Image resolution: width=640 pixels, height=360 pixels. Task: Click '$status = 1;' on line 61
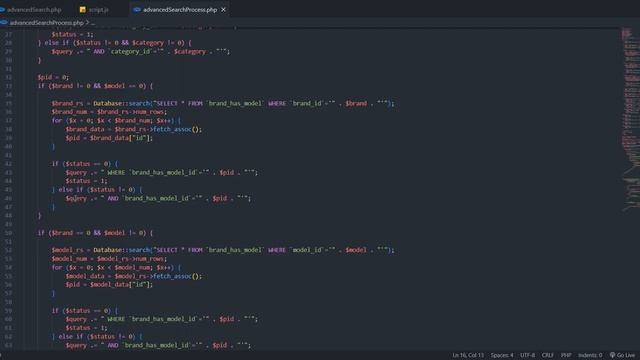pyautogui.click(x=87, y=328)
